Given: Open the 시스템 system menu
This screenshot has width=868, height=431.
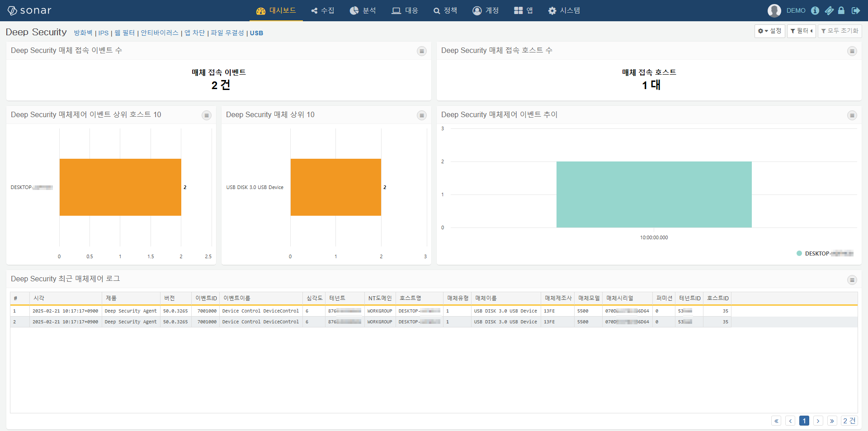Looking at the screenshot, I should click(564, 10).
